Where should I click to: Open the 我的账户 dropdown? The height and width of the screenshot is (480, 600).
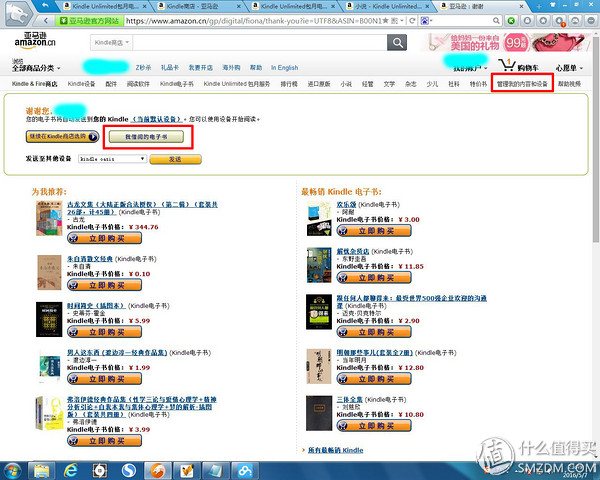pyautogui.click(x=470, y=69)
